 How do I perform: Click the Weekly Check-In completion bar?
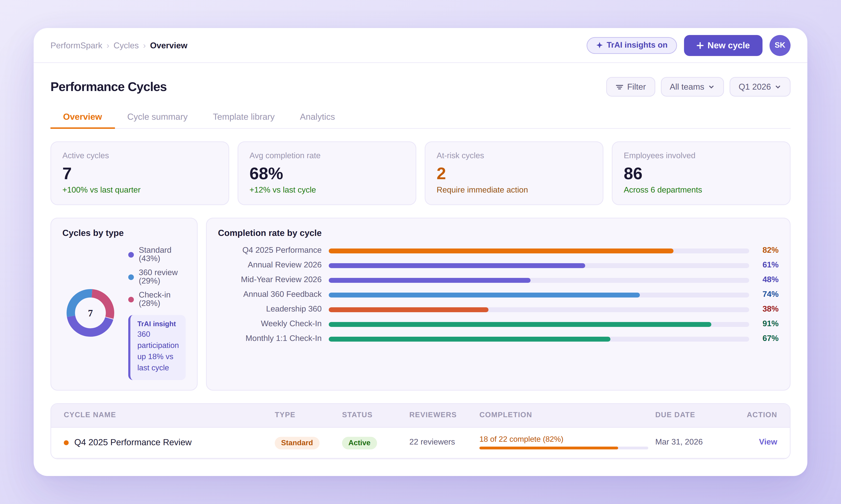click(520, 324)
